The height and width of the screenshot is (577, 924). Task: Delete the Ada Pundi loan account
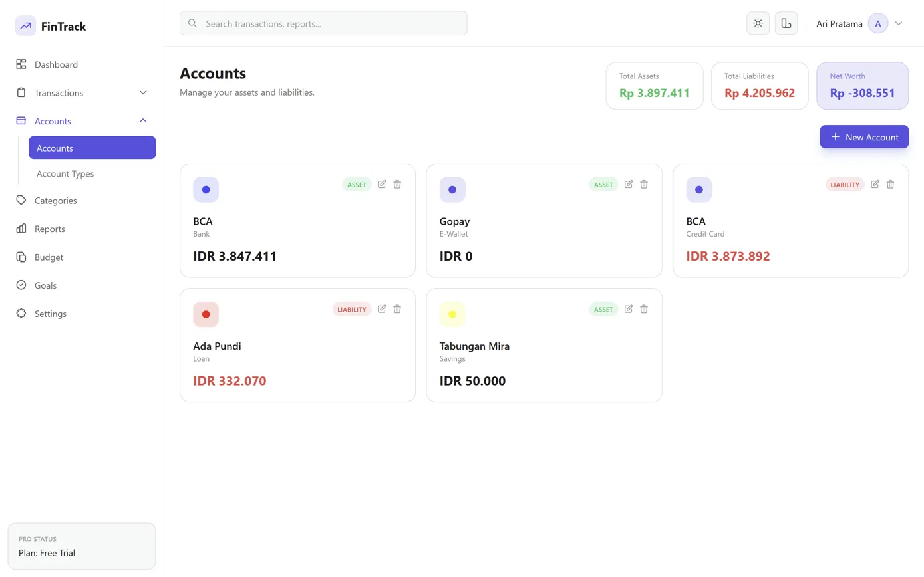(397, 309)
